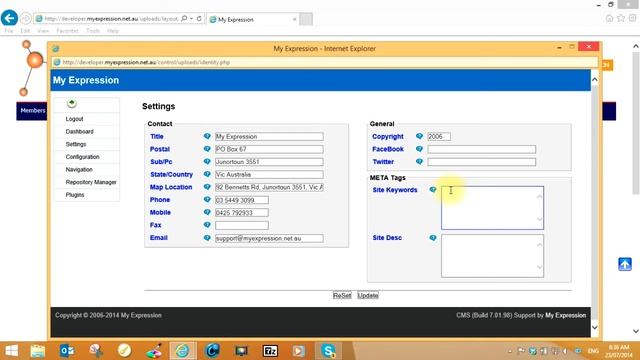
Task: Click the Phone input field
Action: [242, 200]
